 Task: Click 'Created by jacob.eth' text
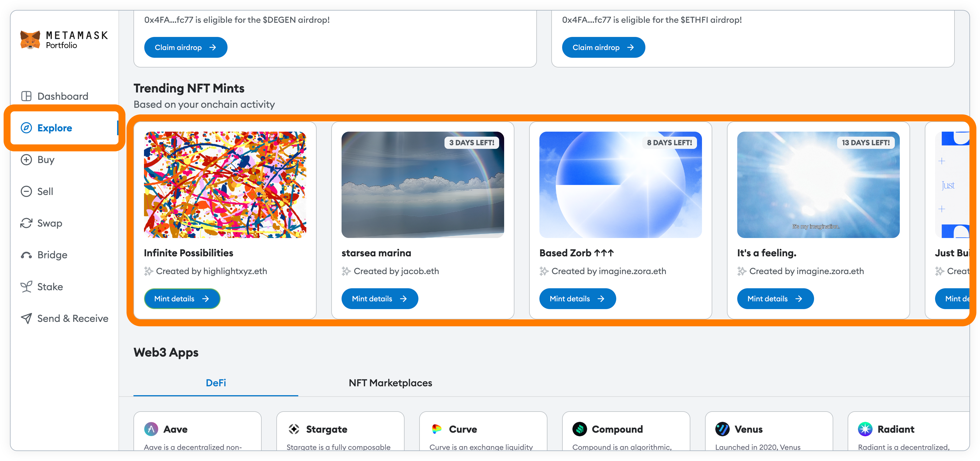tap(396, 271)
